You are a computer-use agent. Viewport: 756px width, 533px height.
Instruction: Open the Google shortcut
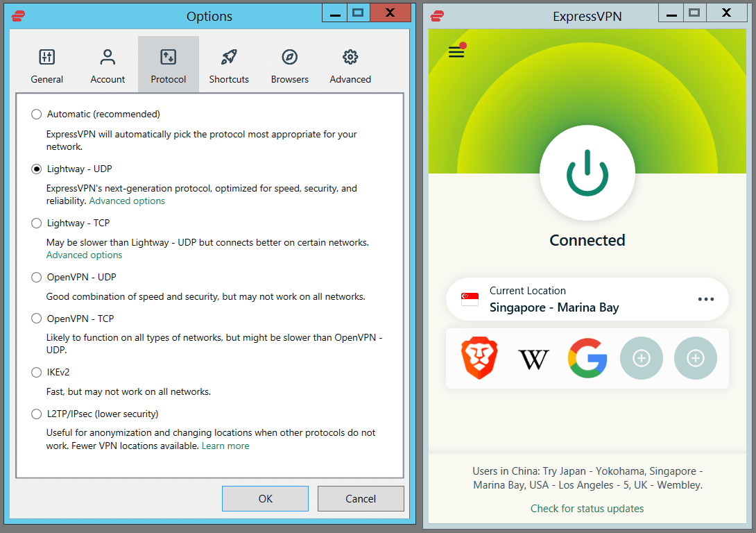[587, 358]
